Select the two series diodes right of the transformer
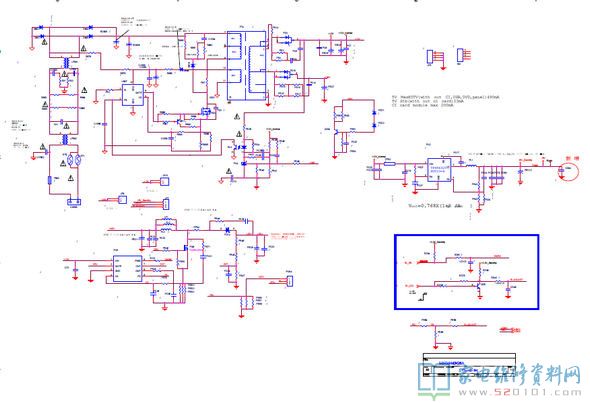This screenshot has width=590, height=403. [374, 118]
